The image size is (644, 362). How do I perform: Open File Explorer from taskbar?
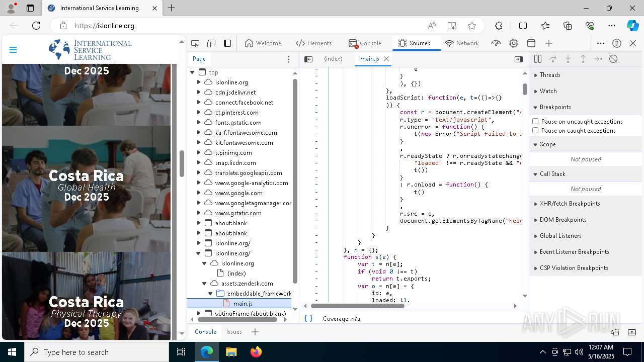pyautogui.click(x=231, y=352)
